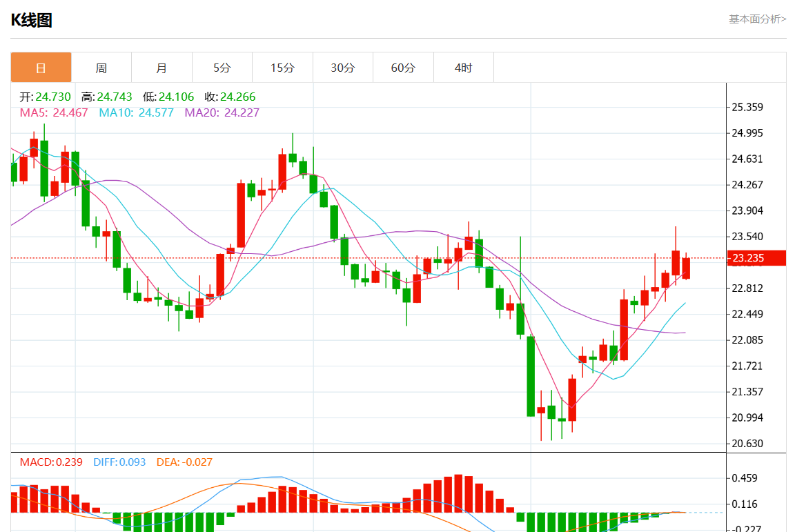Click the 20.994 price axis label
Image resolution: width=795 pixels, height=532 pixels.
747,417
